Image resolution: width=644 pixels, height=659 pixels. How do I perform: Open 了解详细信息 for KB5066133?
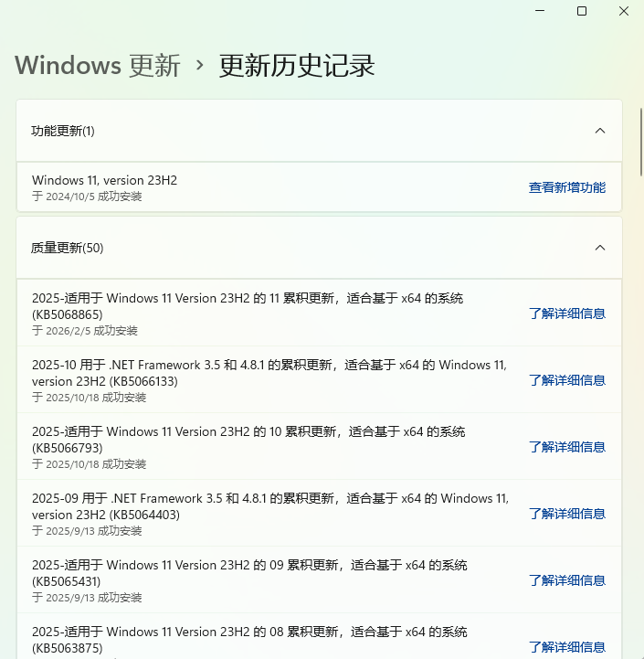coord(566,380)
